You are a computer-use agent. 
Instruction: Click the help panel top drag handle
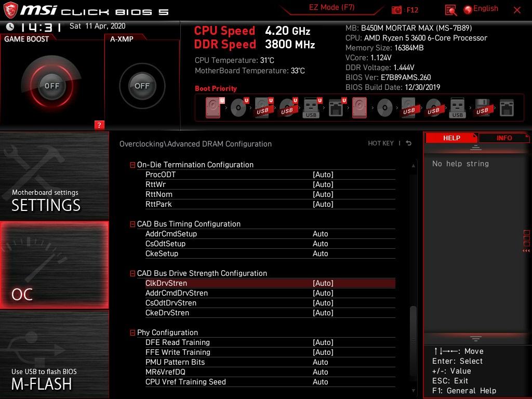(475, 148)
